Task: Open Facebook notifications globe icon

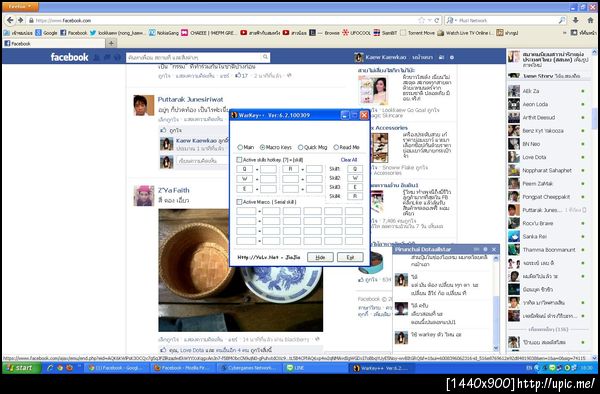Action: (x=117, y=57)
